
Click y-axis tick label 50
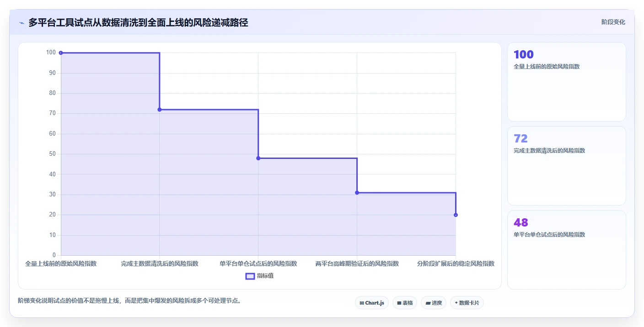pyautogui.click(x=52, y=154)
